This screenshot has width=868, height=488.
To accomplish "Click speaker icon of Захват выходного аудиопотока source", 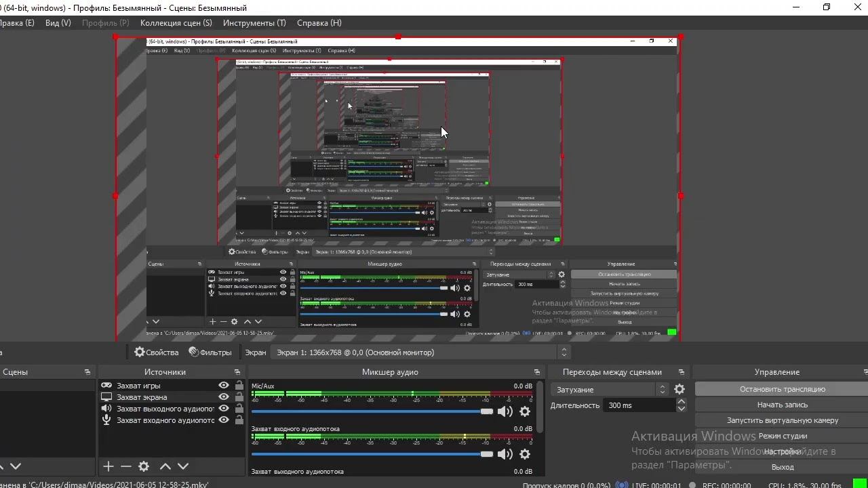I will pyautogui.click(x=106, y=409).
